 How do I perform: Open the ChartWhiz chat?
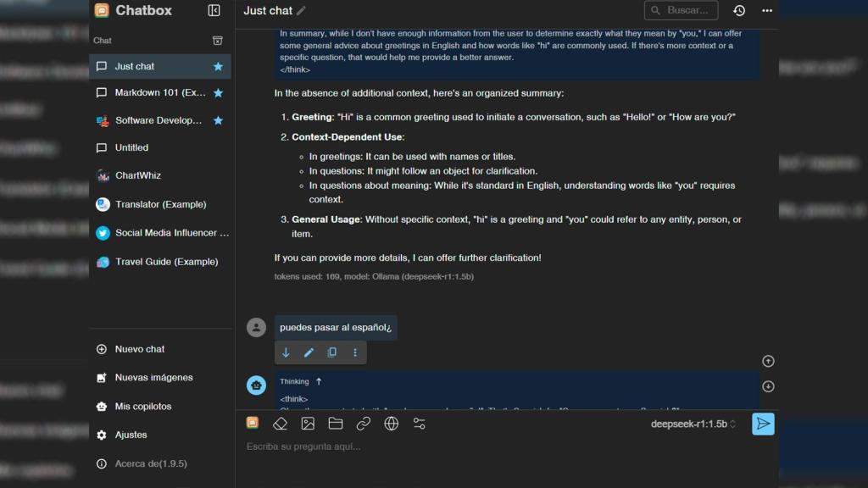[x=160, y=175]
